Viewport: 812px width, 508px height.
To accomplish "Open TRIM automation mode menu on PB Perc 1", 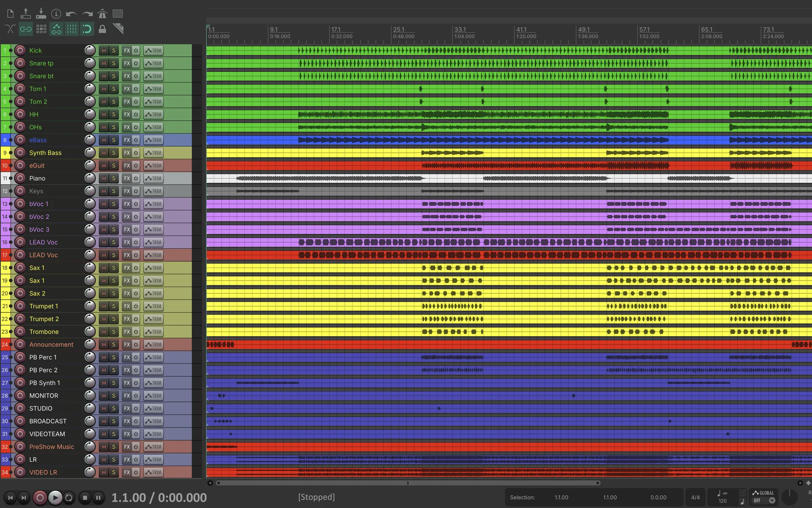I will click(x=153, y=357).
